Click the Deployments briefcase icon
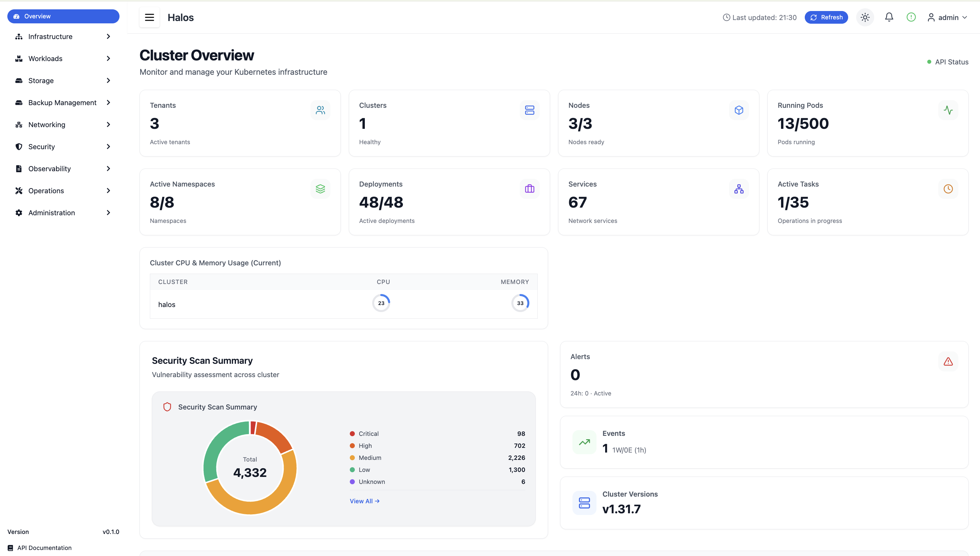The width and height of the screenshot is (980, 556). pyautogui.click(x=529, y=189)
